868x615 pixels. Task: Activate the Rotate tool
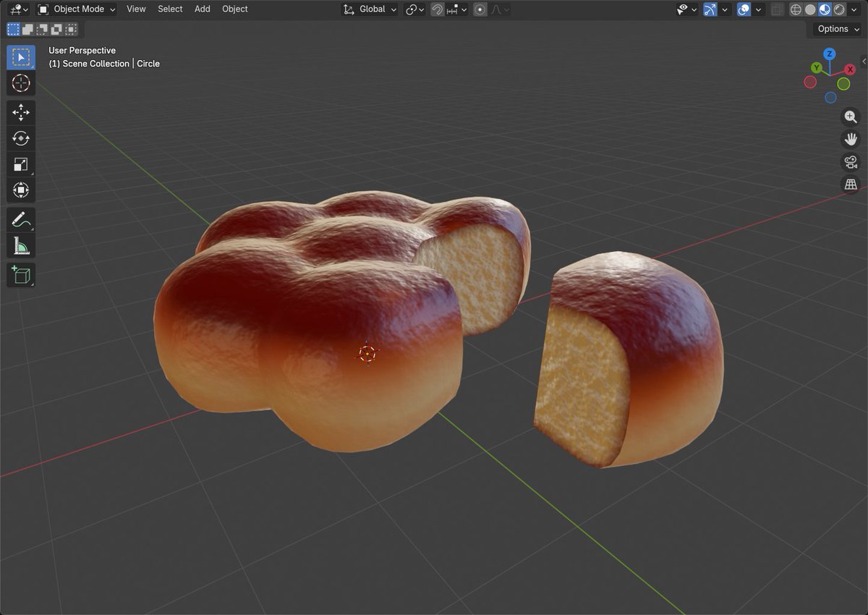click(x=21, y=138)
